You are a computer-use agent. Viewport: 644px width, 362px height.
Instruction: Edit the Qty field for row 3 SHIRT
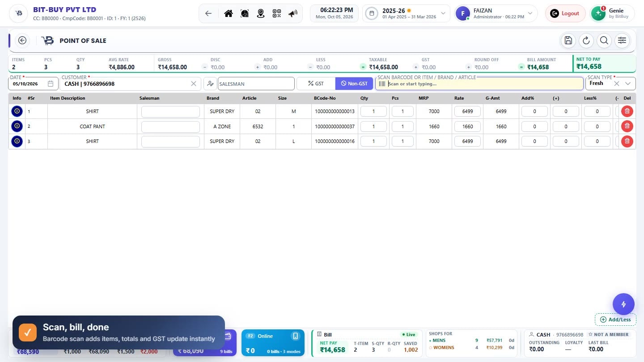[373, 141]
